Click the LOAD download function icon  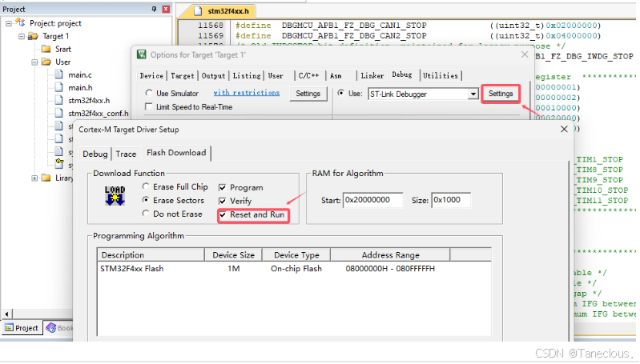click(x=115, y=196)
